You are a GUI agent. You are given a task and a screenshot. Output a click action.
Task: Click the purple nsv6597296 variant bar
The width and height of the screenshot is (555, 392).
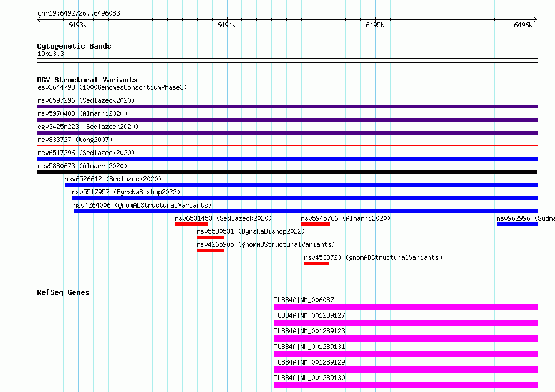point(287,107)
